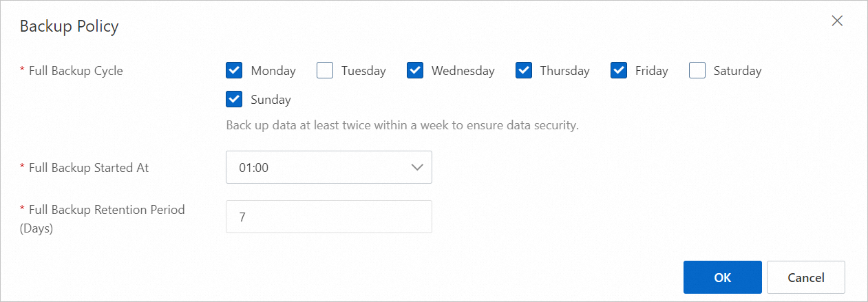Open the Full Backup Started At dropdown
Screen dimensions: 868x302
point(328,167)
